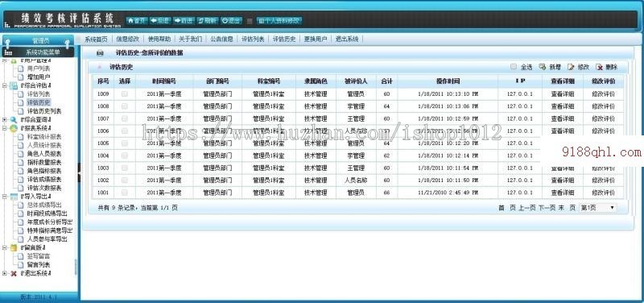Click the page icon beside 签写留言
The image size is (644, 303).
pos(21,256)
